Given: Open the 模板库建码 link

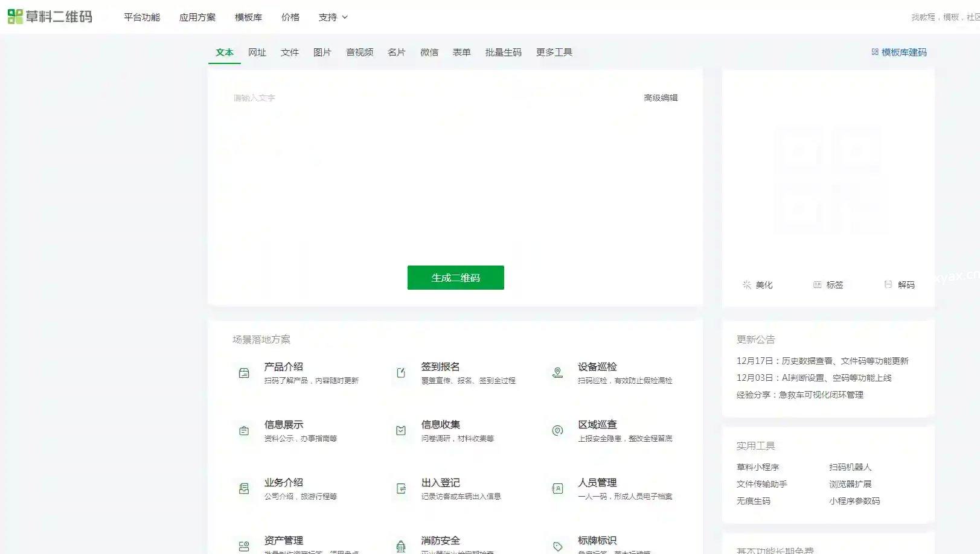Looking at the screenshot, I should tap(898, 53).
